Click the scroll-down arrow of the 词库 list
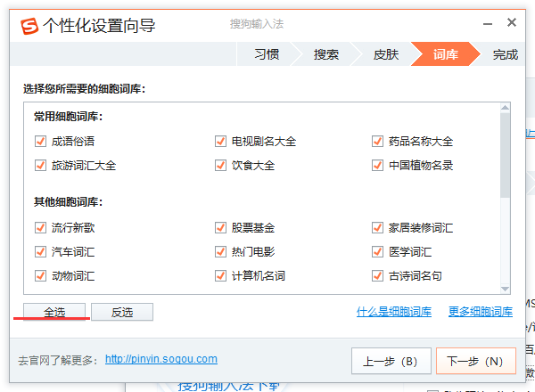 pos(505,289)
